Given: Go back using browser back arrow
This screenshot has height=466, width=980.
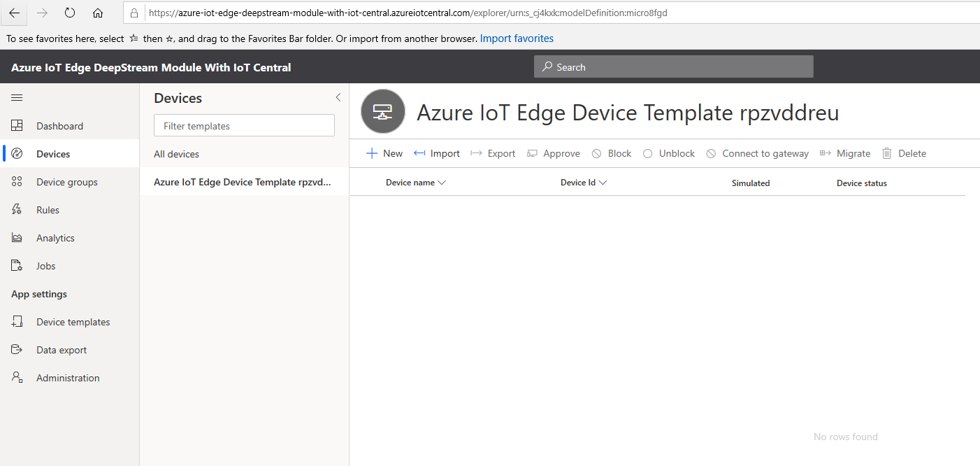Looking at the screenshot, I should point(14,13).
